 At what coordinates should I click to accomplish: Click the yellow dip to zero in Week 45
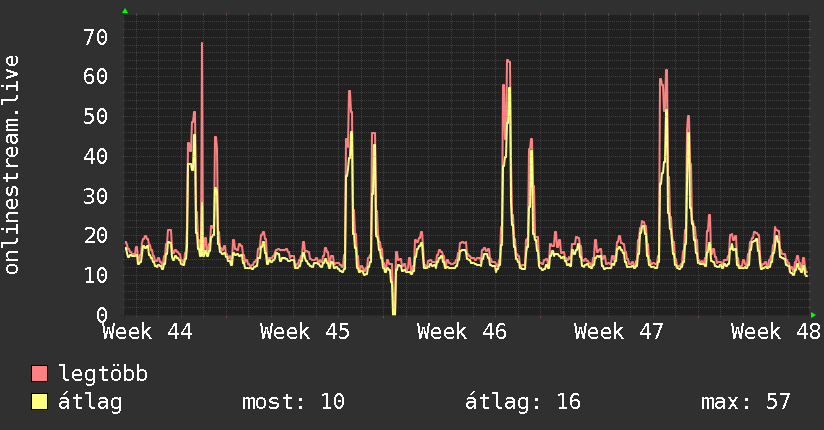[394, 294]
